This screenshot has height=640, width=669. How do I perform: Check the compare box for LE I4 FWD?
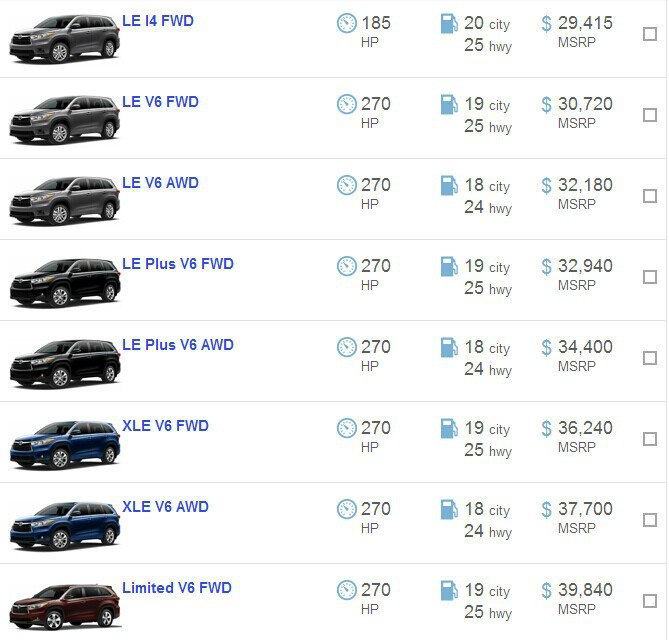[x=650, y=34]
